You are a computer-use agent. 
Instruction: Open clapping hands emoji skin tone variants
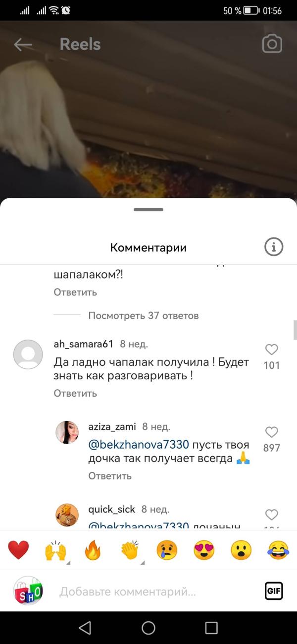tap(130, 550)
